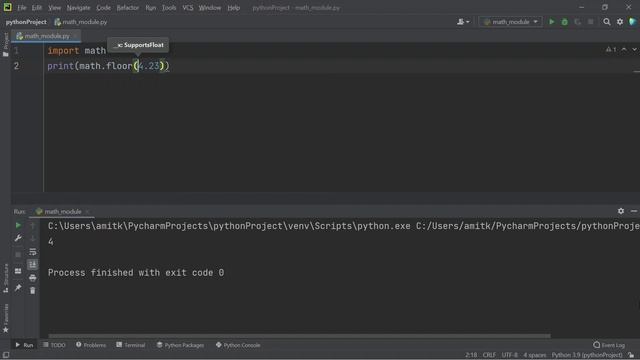Screen dimensions: 640x360
Task: Click the warning count indicator in editor
Action: pyautogui.click(x=611, y=49)
